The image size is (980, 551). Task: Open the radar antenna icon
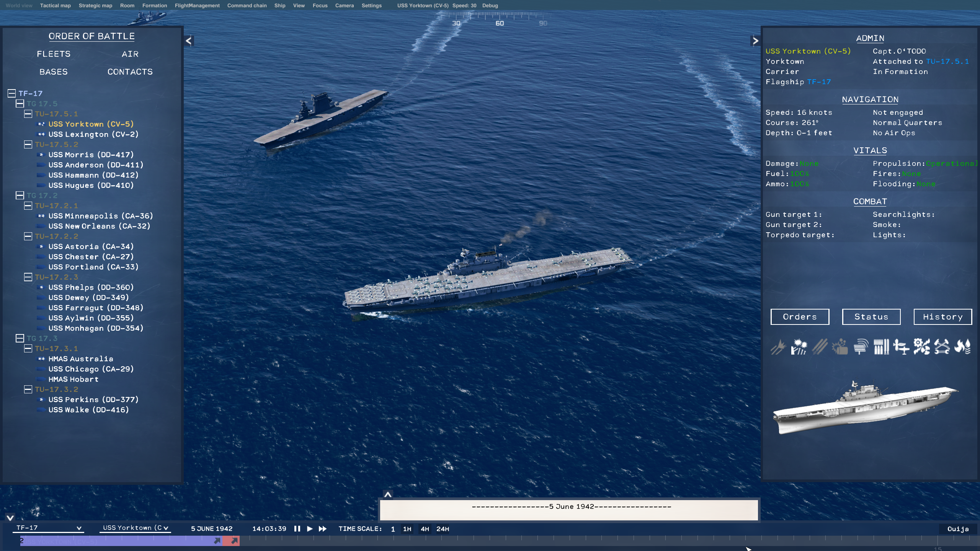(x=861, y=347)
